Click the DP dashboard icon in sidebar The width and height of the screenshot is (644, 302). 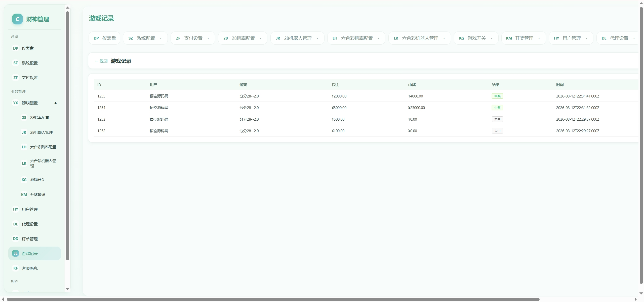(16, 48)
